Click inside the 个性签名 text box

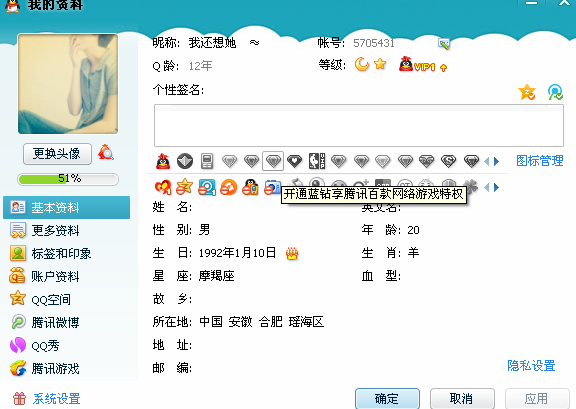359,126
